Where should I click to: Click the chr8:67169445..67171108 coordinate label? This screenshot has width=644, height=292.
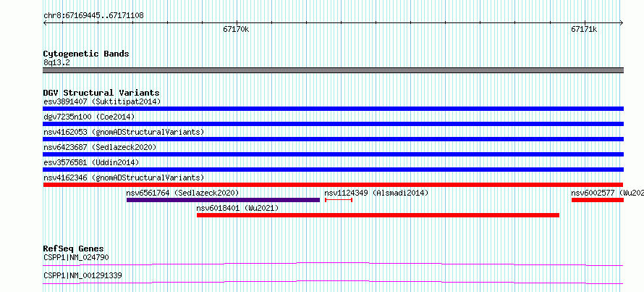[x=93, y=16]
